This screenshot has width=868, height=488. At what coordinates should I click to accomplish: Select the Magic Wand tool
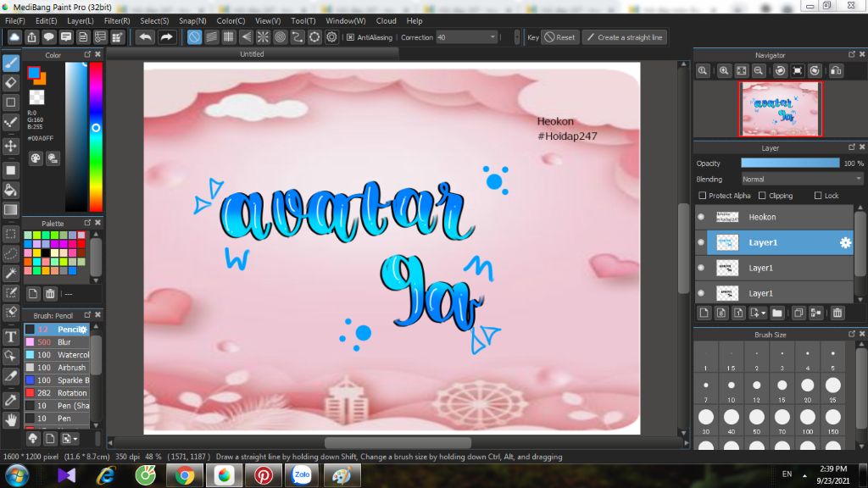coord(10,273)
